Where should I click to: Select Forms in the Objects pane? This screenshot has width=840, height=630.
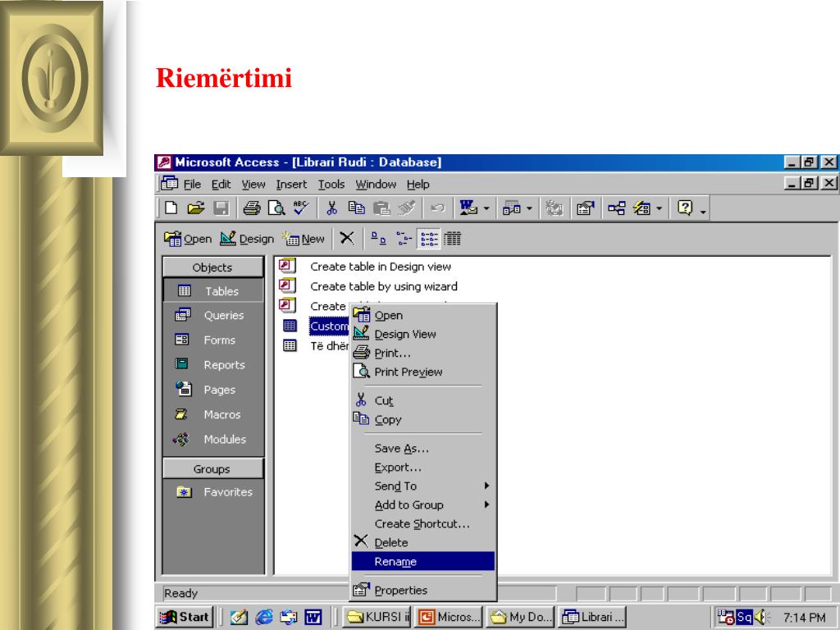pyautogui.click(x=212, y=340)
